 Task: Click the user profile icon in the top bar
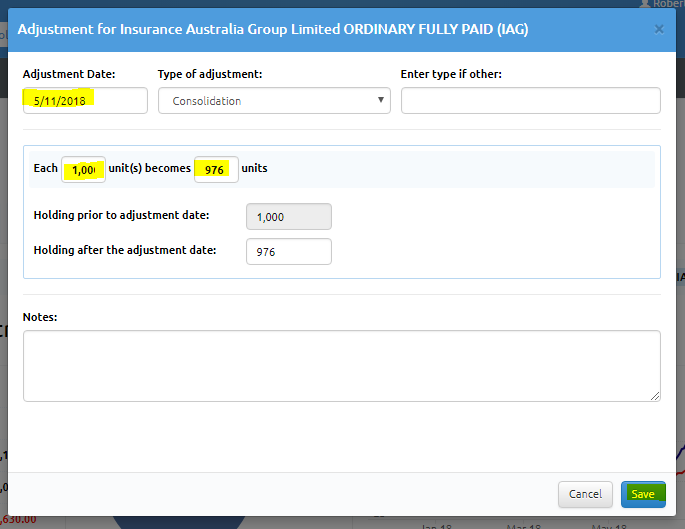point(645,4)
